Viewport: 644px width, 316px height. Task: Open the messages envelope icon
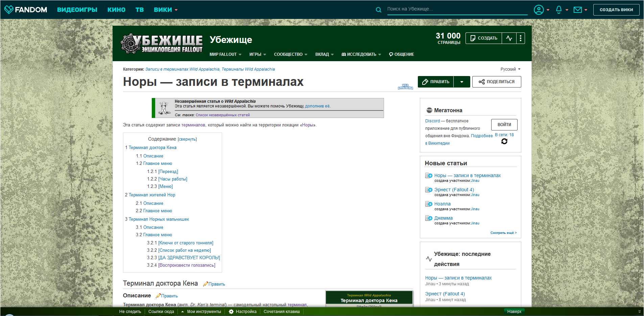coord(578,10)
